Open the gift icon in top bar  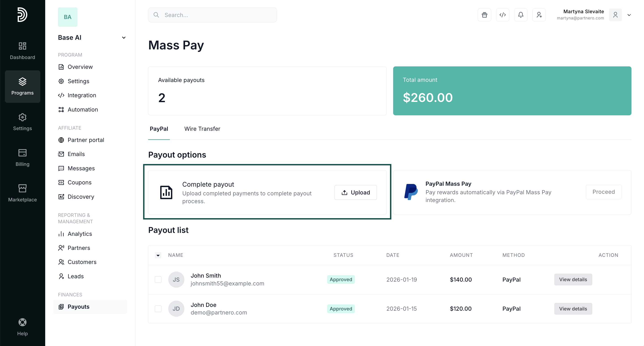[x=484, y=15]
